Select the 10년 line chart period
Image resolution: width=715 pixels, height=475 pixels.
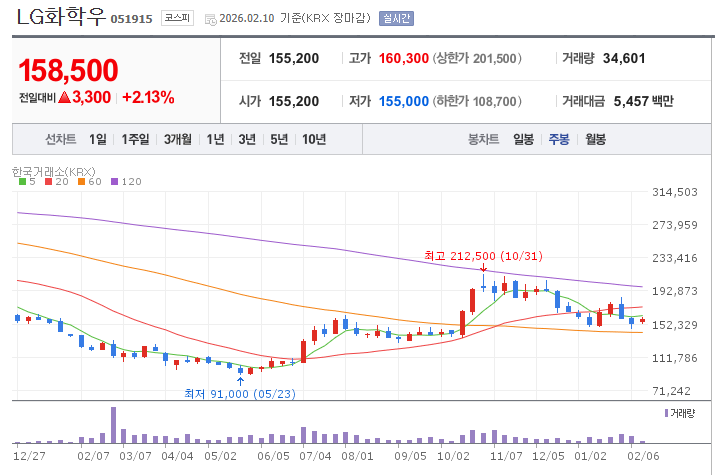pos(313,139)
